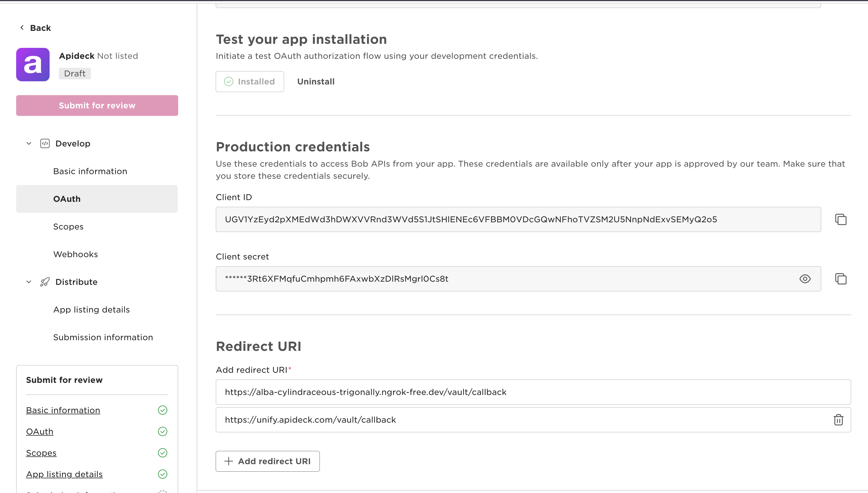Open Basic information in sidebar menu

tap(97, 171)
